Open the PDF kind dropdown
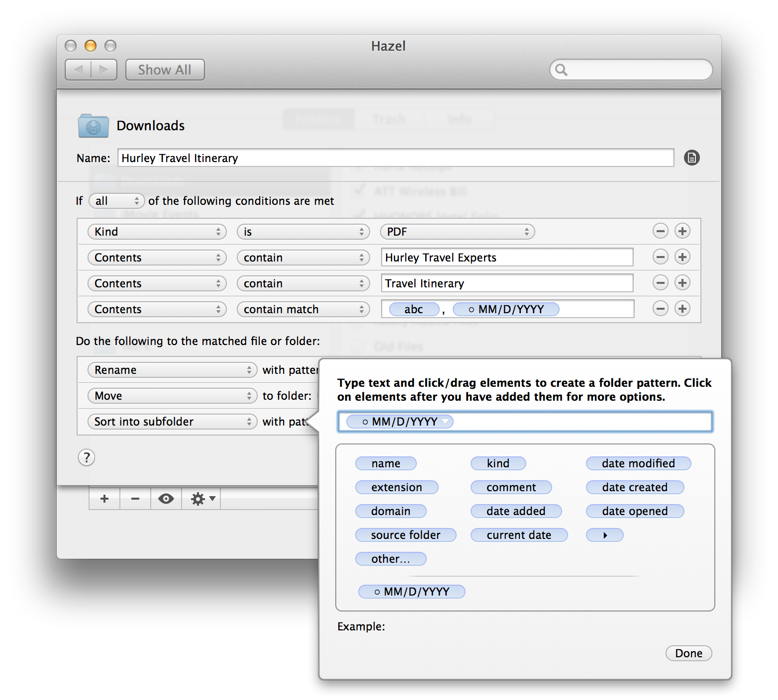This screenshot has width=778, height=700. coord(457,232)
